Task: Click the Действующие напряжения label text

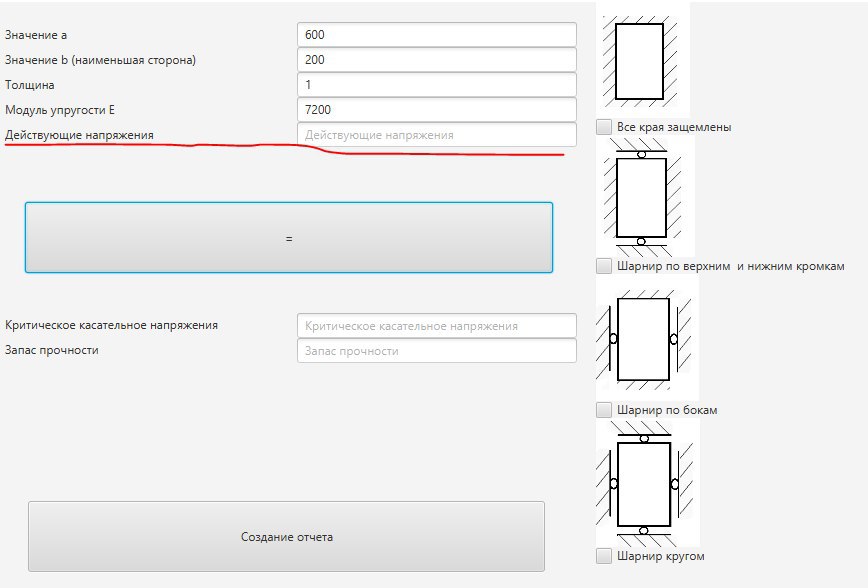Action: (79, 135)
